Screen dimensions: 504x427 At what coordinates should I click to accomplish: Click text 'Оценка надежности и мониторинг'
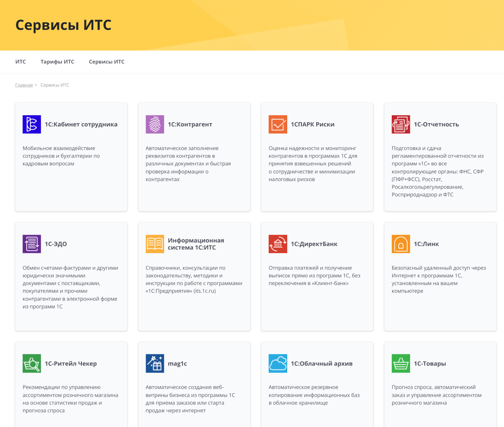click(x=313, y=163)
